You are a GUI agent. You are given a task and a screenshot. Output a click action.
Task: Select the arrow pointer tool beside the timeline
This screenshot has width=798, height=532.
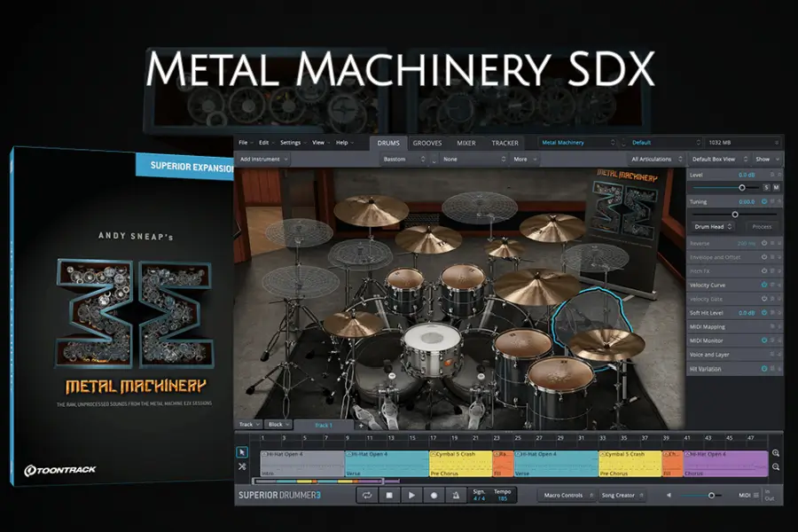(242, 452)
